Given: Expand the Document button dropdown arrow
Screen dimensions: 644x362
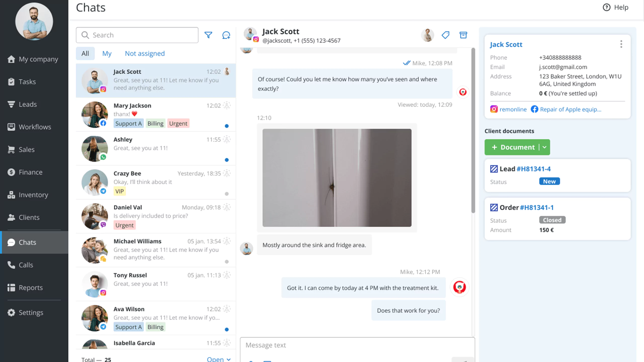Looking at the screenshot, I should coord(545,147).
